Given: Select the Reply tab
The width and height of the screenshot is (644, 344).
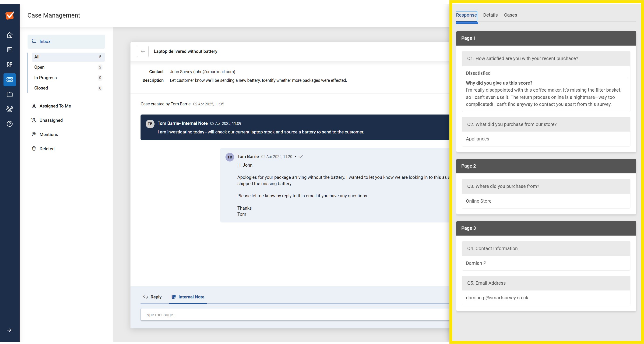Looking at the screenshot, I should click(152, 297).
